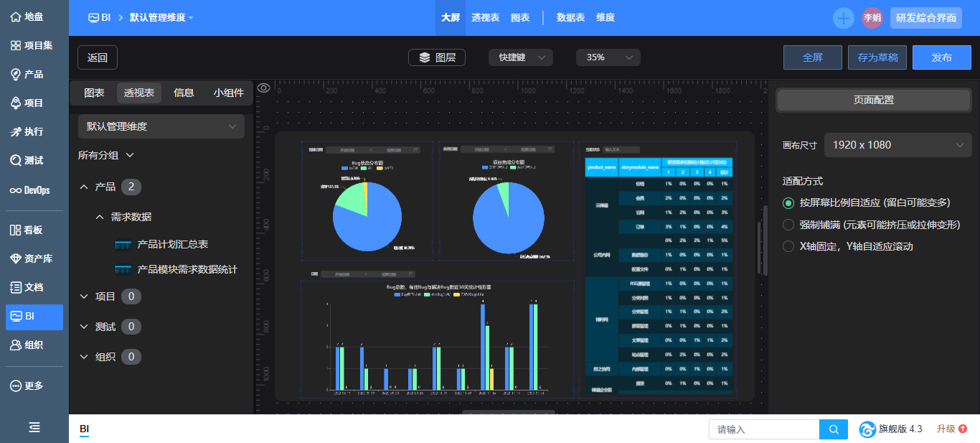Click the blue plus create button
Viewport: 980px width, 443px height.
tap(844, 18)
